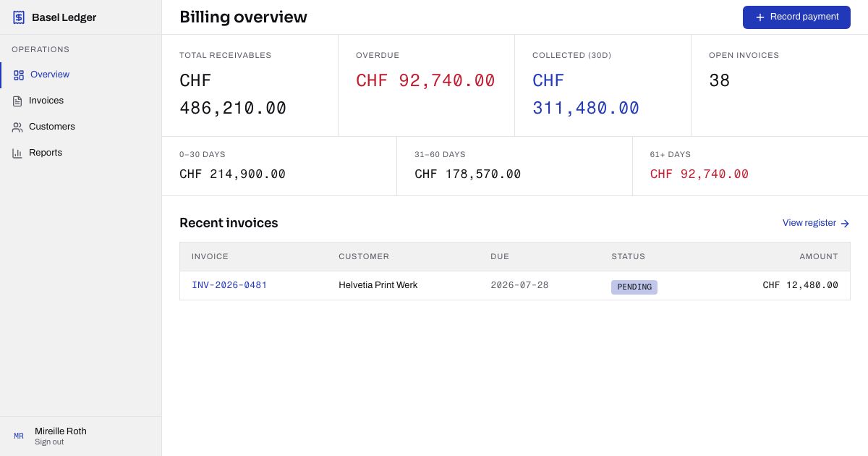Click the Basel Ledger logo icon
The width and height of the screenshot is (868, 456).
pos(19,17)
